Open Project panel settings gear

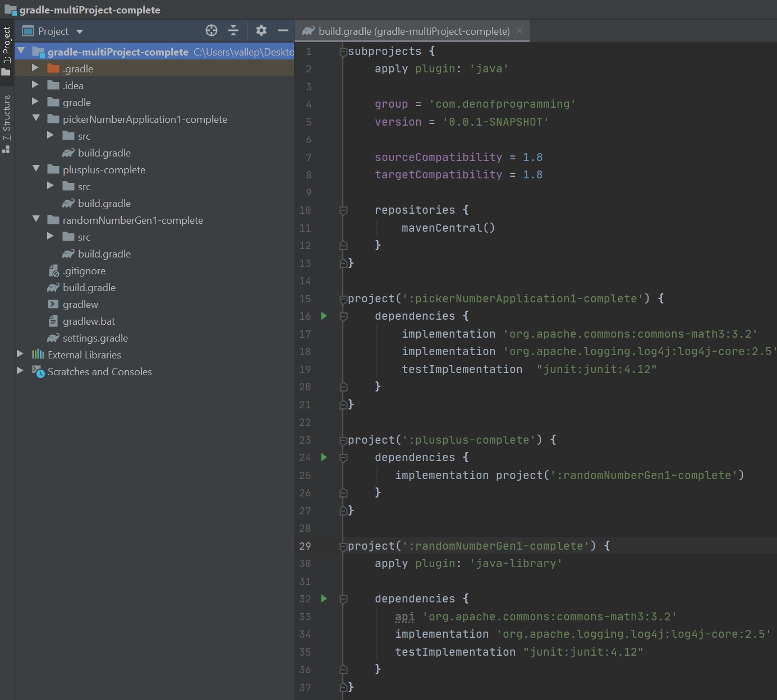261,31
